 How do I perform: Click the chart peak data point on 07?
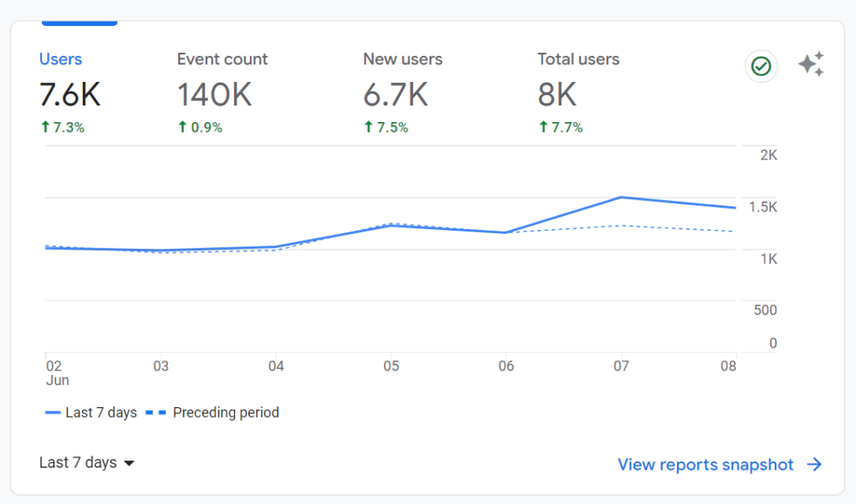click(x=621, y=197)
